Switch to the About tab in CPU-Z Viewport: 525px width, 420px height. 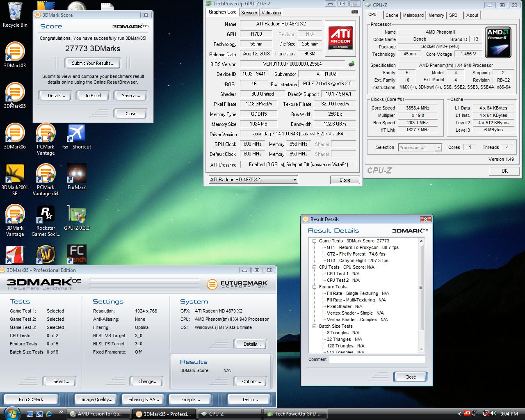point(472,15)
